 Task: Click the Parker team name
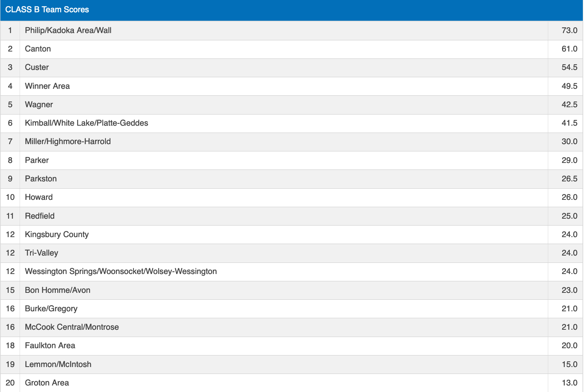point(37,160)
